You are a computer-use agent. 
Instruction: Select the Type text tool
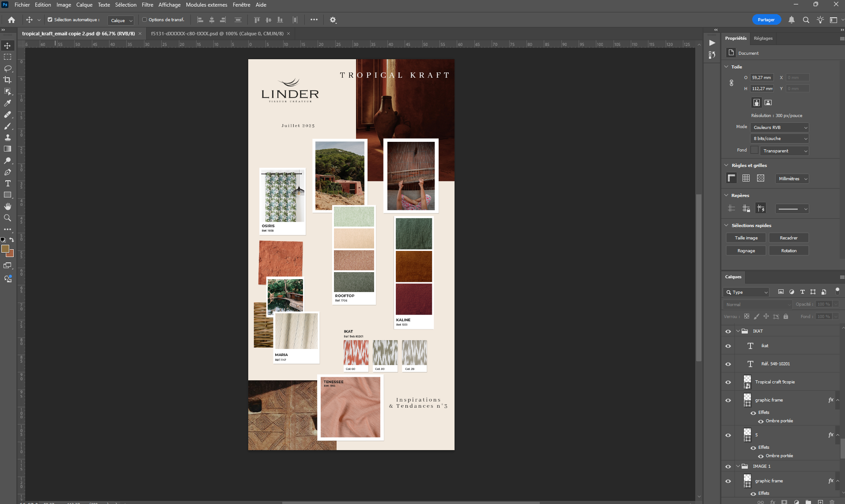click(8, 183)
